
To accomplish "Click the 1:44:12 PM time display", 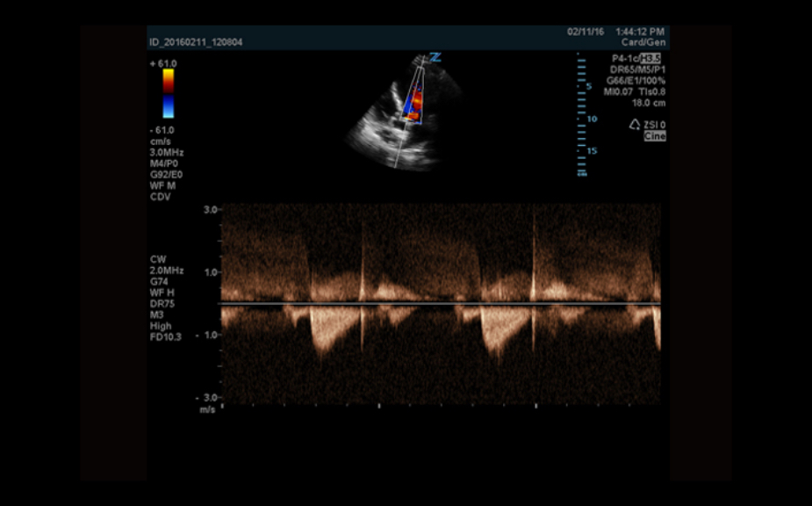I will (640, 31).
